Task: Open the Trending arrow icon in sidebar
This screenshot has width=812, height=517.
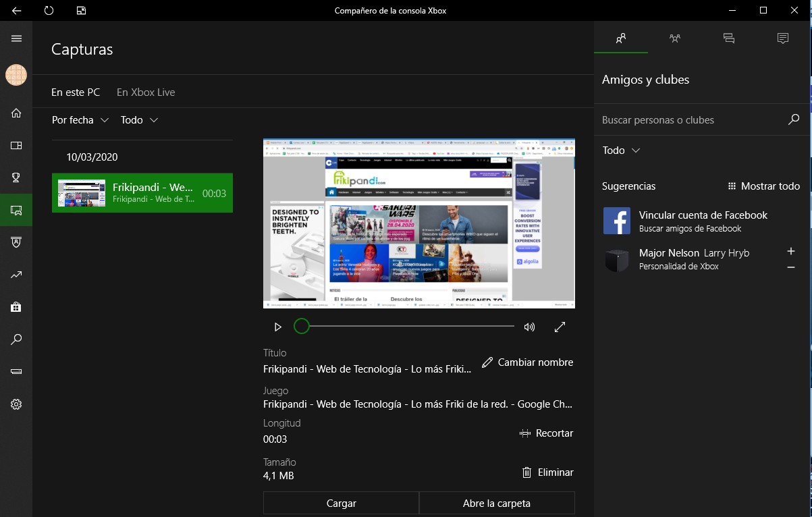Action: 16,275
